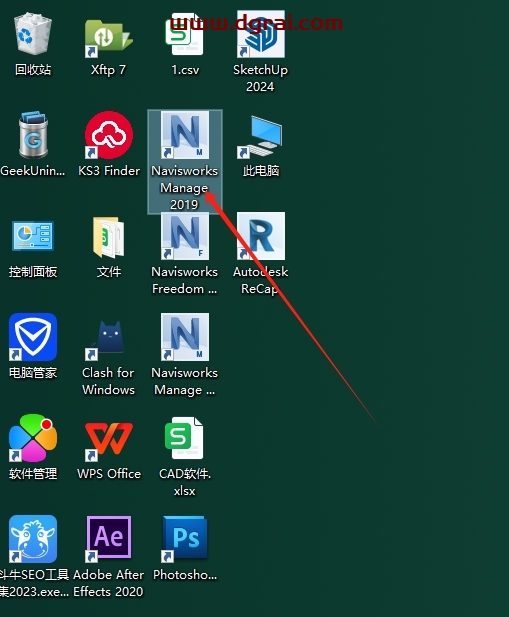Select the Navisworks Manage 2019 icon
Image resolution: width=509 pixels, height=617 pixels.
pyautogui.click(x=184, y=135)
